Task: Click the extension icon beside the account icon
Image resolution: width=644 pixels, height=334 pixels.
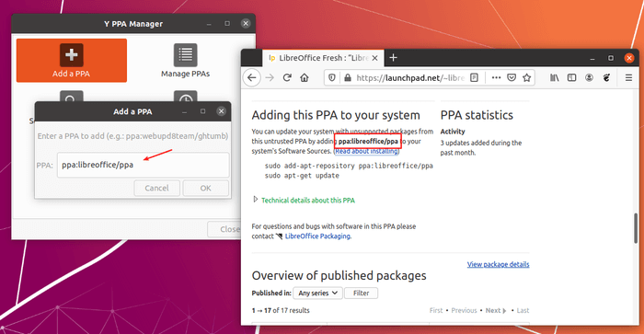Action: (606, 77)
